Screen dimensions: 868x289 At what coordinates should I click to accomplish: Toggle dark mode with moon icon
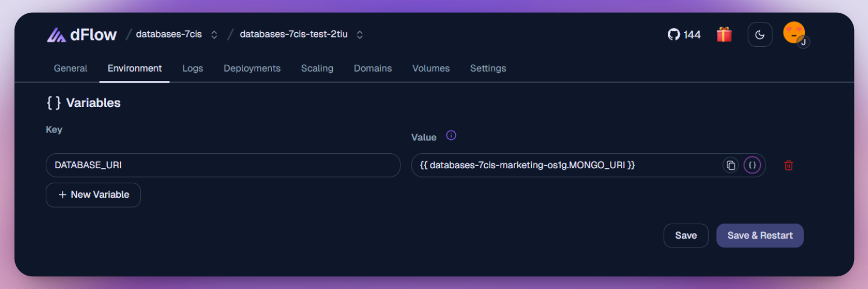760,35
